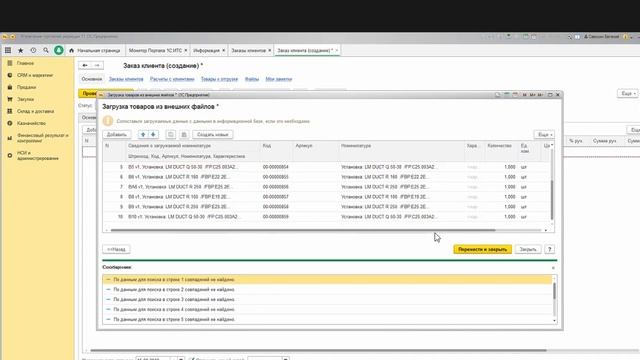The width and height of the screenshot is (640, 360).
Task: Open the Мои заметки link
Action: coord(279,79)
